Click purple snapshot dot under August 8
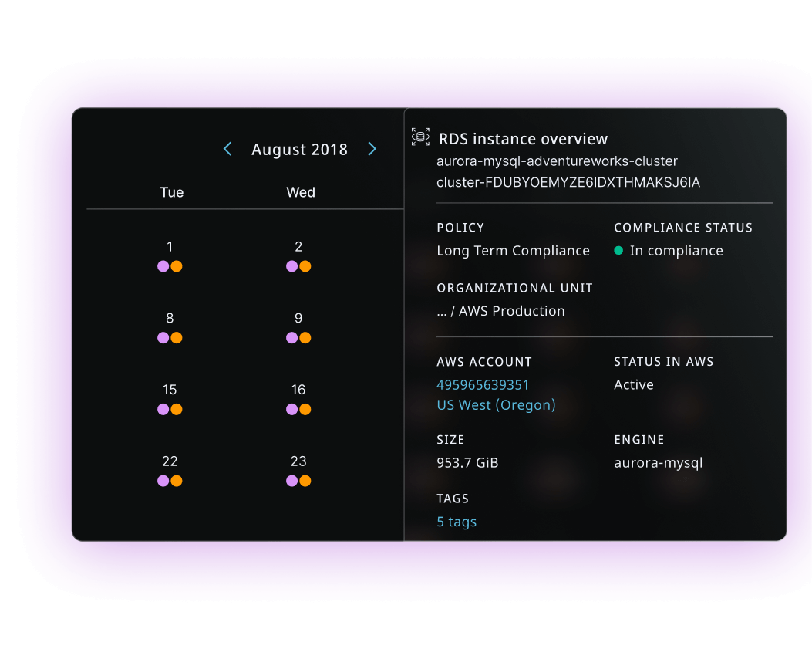The height and width of the screenshot is (649, 812). pyautogui.click(x=163, y=338)
